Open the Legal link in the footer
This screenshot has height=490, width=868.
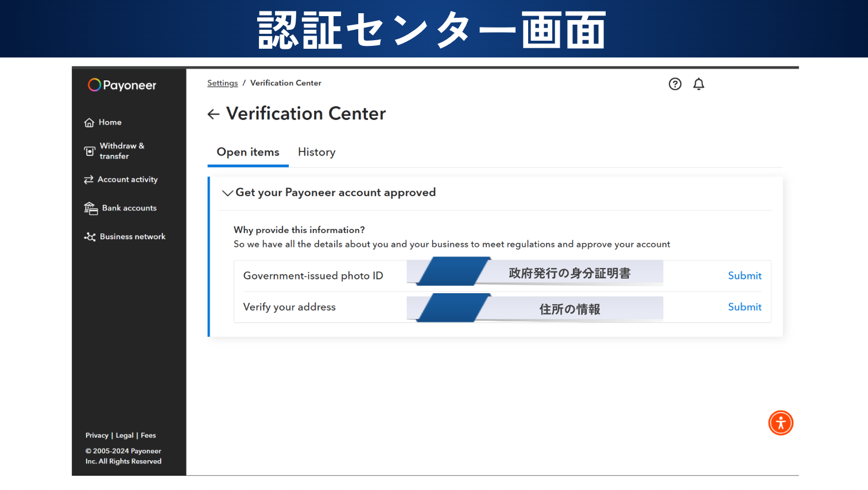[125, 435]
